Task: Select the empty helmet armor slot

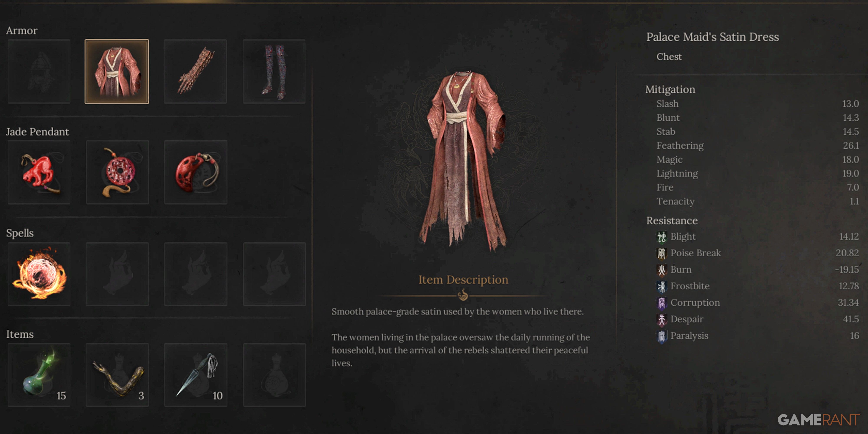Action: coord(39,71)
